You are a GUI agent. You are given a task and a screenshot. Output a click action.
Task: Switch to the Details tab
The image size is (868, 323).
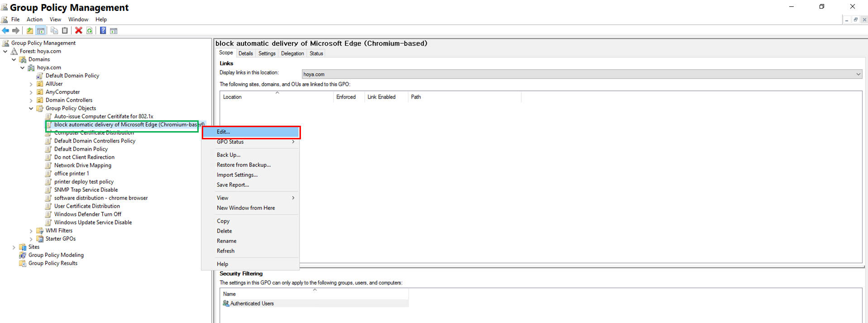(x=245, y=53)
